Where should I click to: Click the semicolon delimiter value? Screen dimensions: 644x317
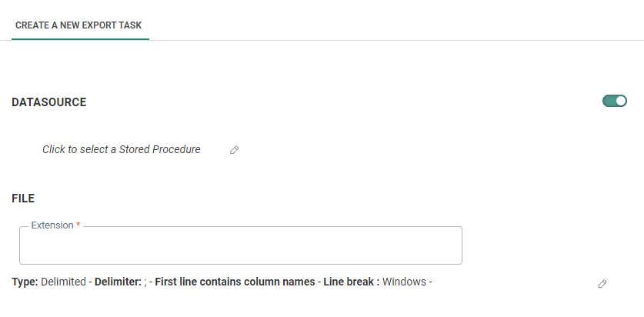[145, 282]
